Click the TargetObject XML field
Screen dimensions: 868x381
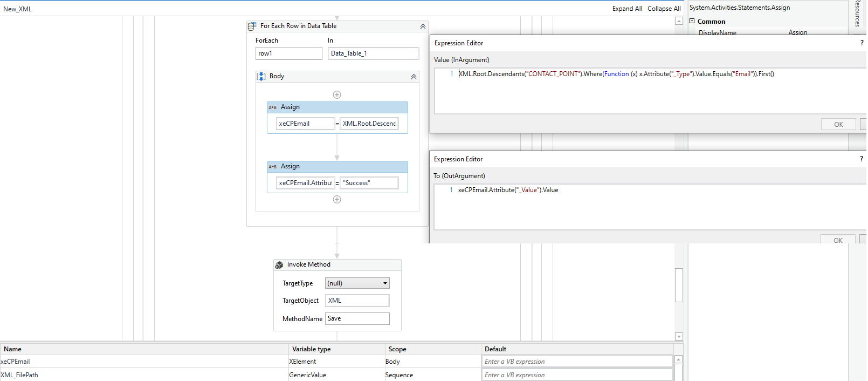point(357,301)
